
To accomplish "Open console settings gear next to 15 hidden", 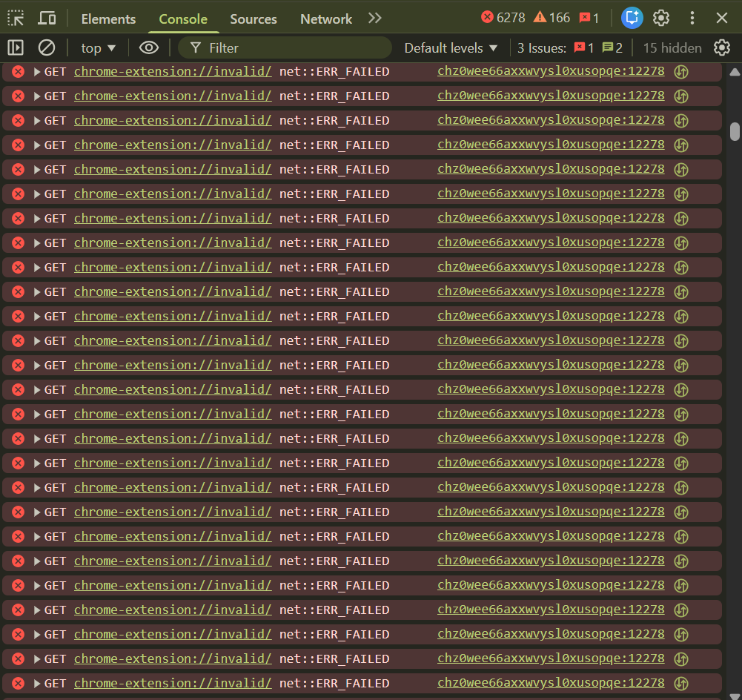I will pyautogui.click(x=721, y=48).
